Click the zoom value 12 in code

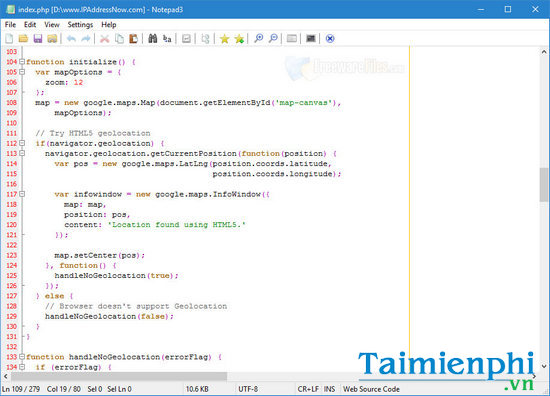click(78, 82)
